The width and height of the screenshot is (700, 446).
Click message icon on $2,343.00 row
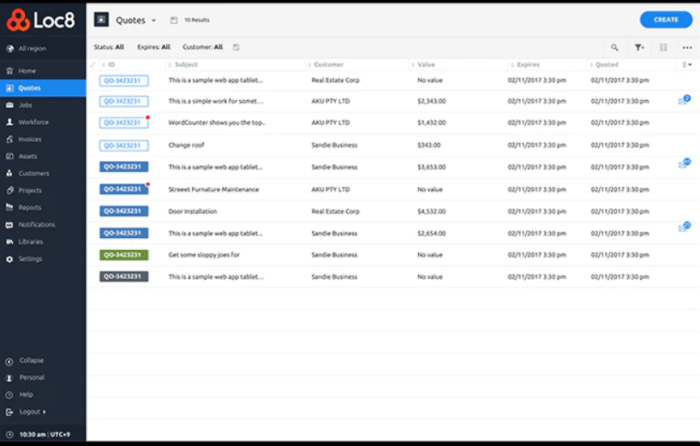point(684,100)
